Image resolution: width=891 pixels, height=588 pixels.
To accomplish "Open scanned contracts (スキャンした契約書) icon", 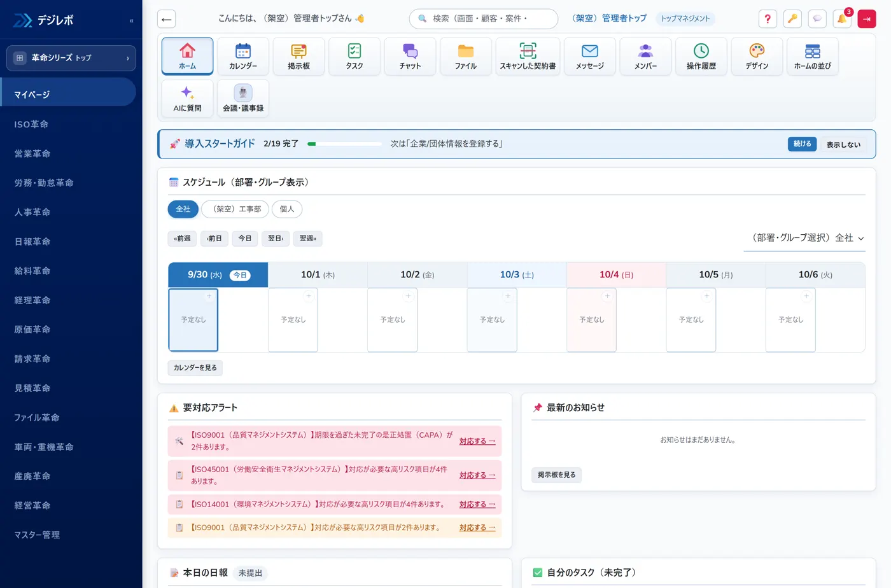I will (528, 56).
